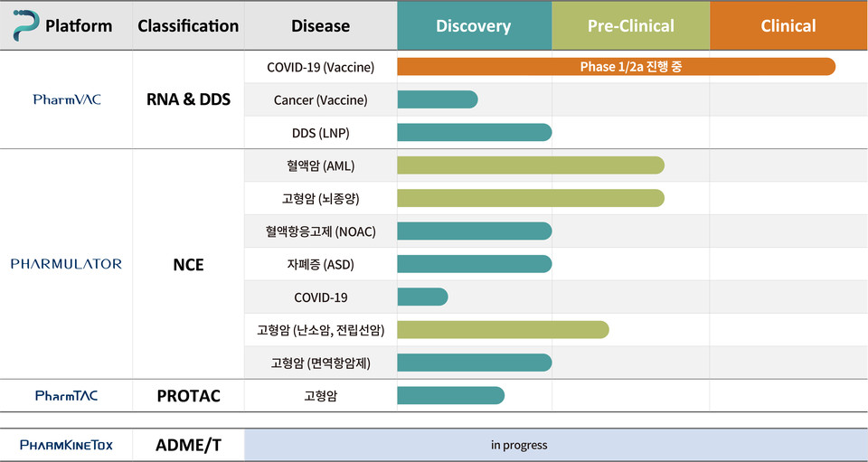Click the 혈액암 (AML) disease label

coord(320,165)
